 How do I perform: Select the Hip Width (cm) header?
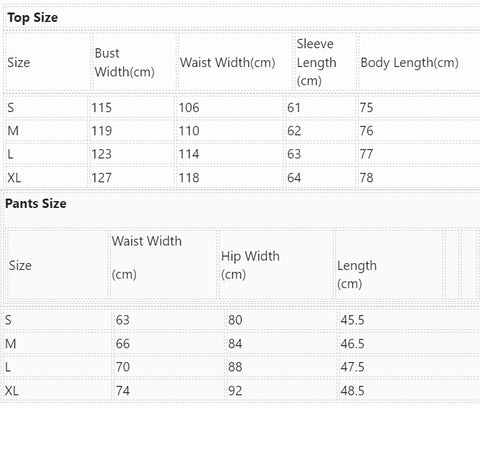250,265
